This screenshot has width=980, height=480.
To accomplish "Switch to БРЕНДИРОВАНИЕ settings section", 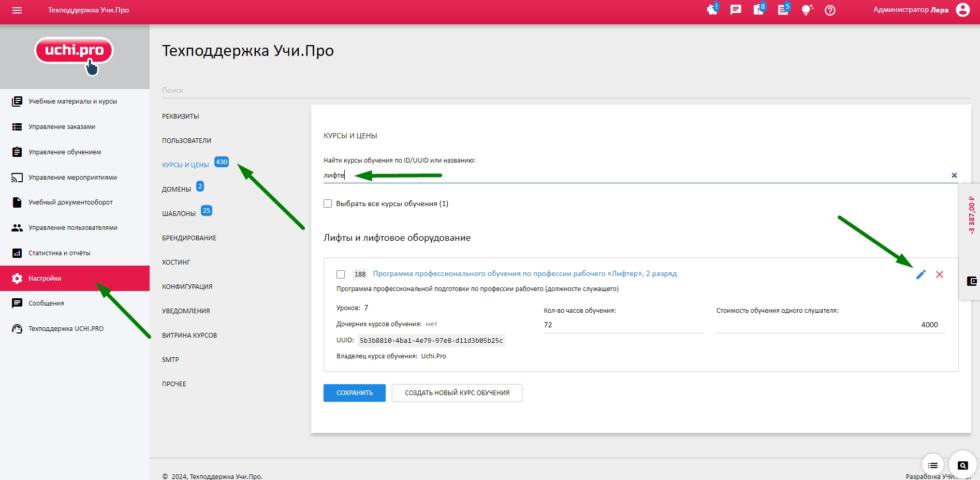I will [189, 238].
